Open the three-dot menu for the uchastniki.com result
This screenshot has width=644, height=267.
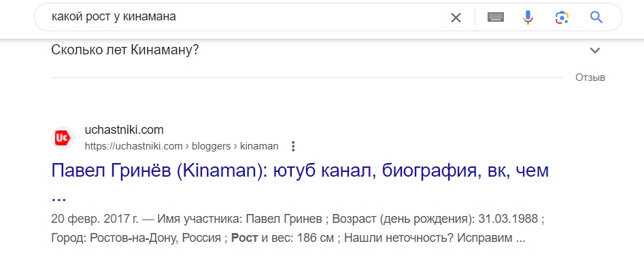293,147
